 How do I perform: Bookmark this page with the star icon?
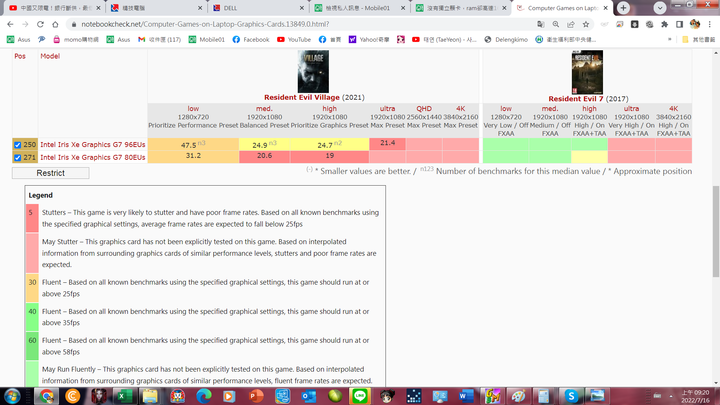pyautogui.click(x=586, y=24)
